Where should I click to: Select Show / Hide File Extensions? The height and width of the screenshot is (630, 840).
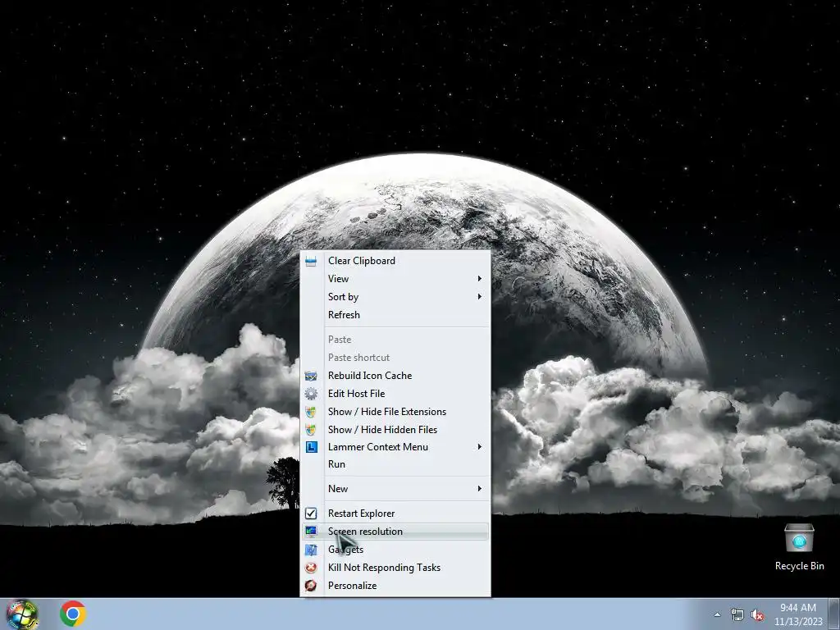[395, 412]
